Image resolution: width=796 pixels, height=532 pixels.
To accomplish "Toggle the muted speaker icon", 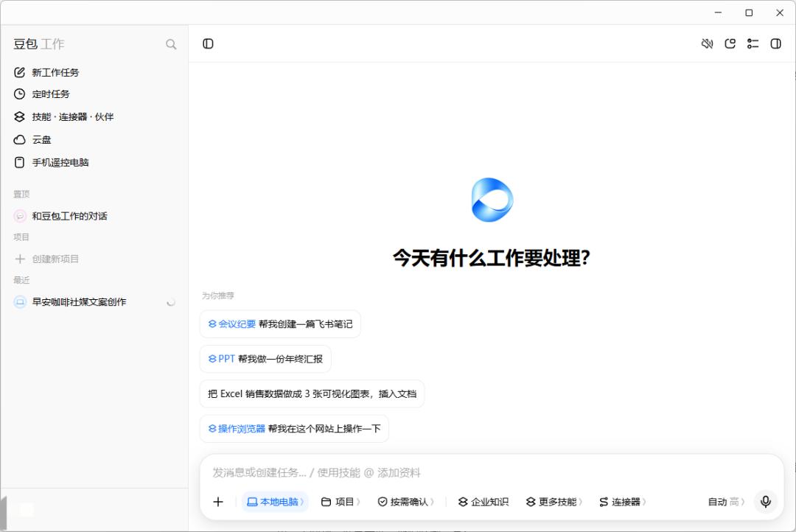I will (707, 43).
